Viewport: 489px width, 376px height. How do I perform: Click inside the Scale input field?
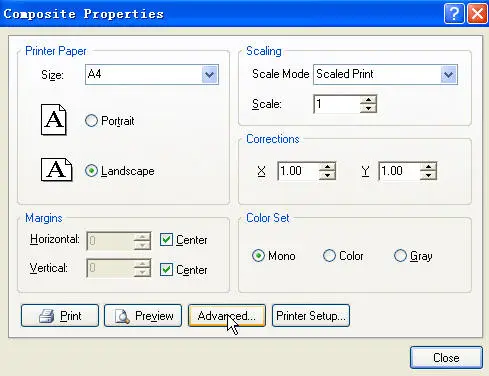click(337, 104)
